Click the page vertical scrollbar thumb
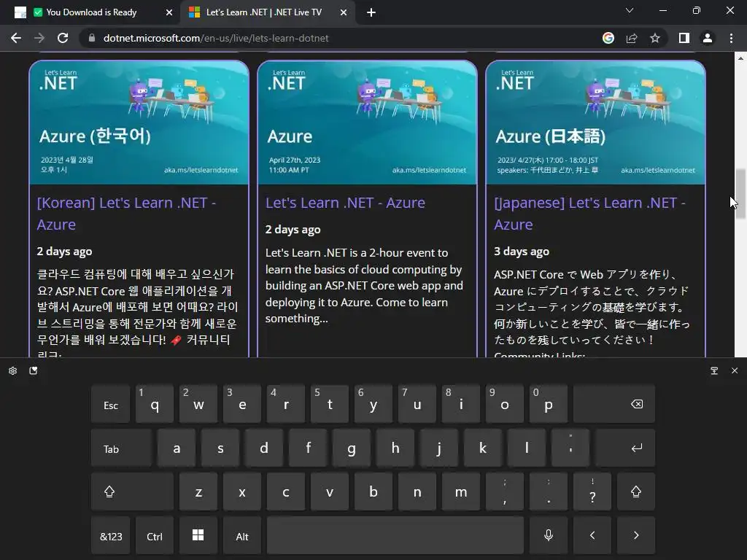This screenshot has height=560, width=747. pos(740,193)
